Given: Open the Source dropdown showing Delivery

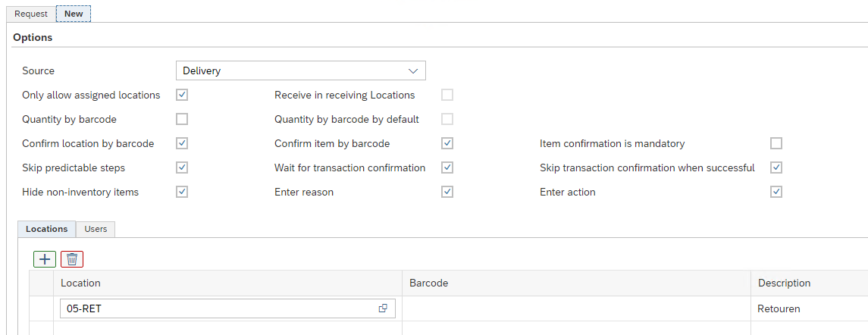Looking at the screenshot, I should pos(300,70).
